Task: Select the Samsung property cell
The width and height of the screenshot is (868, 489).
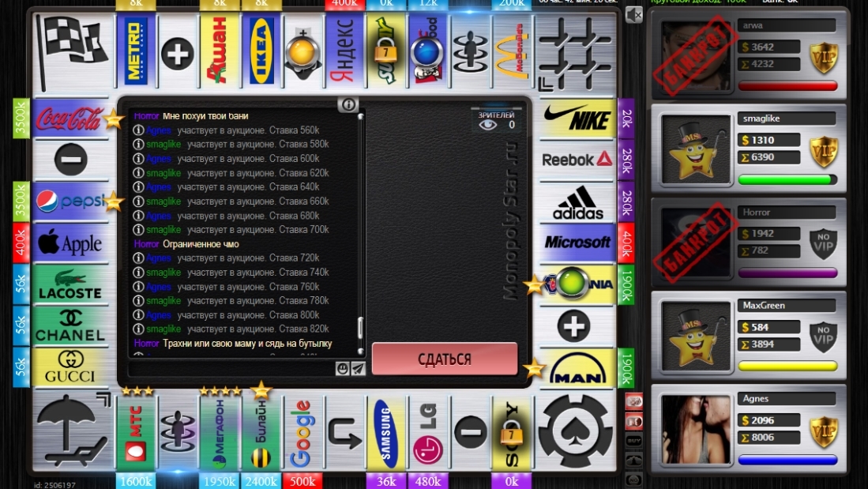Action: click(x=386, y=432)
